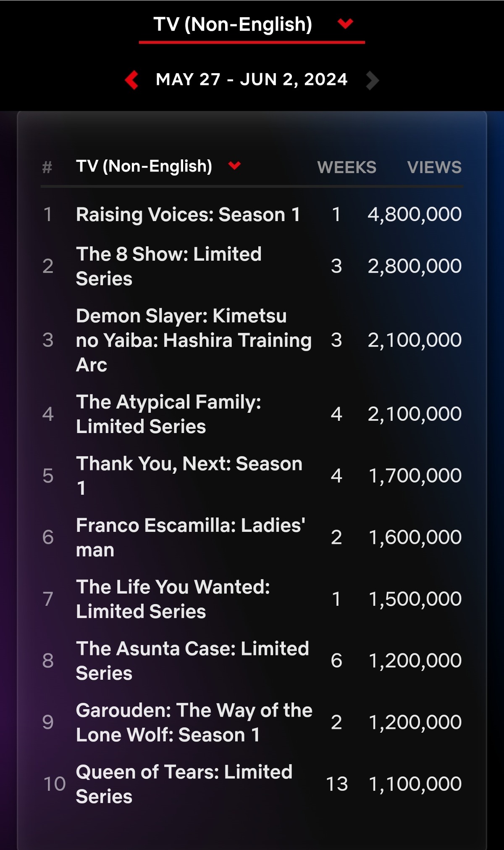Go to next week using gray right arrow
504x850 pixels.
point(372,80)
